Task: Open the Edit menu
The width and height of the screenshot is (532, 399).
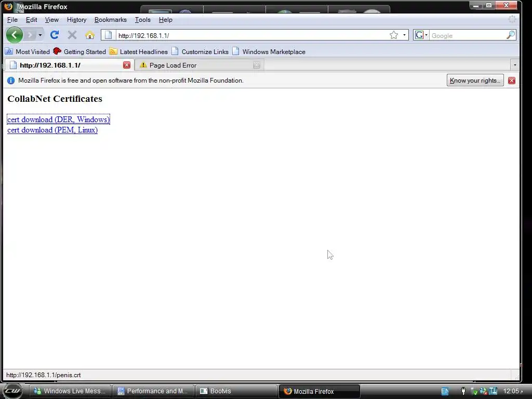Action: click(31, 20)
